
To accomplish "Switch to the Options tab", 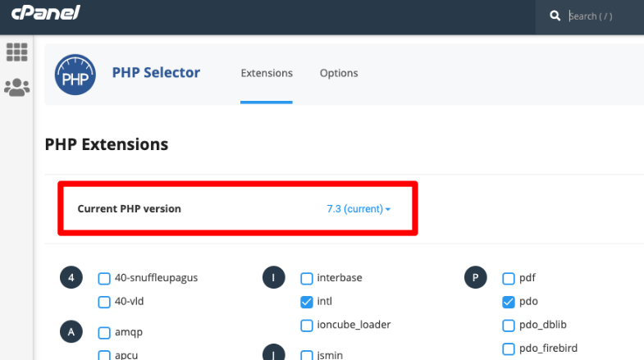I will tap(339, 73).
